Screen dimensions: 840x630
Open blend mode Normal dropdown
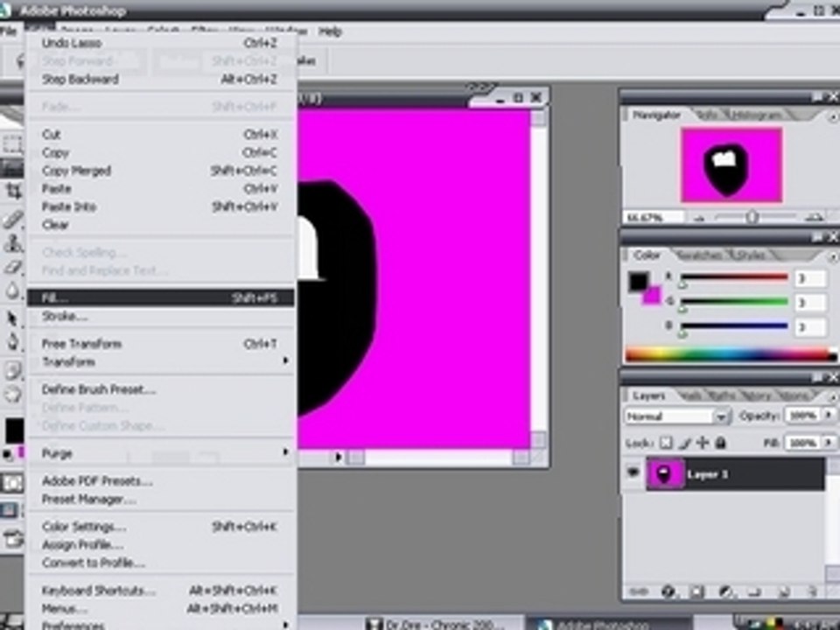[678, 416]
